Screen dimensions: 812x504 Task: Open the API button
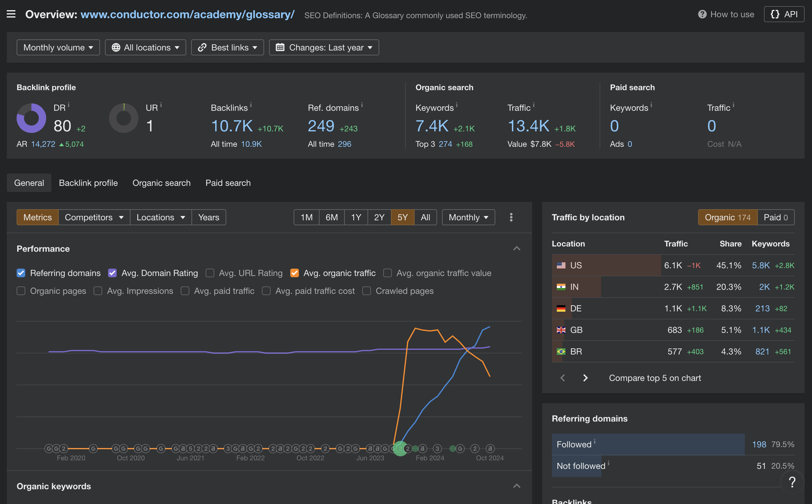pyautogui.click(x=784, y=14)
